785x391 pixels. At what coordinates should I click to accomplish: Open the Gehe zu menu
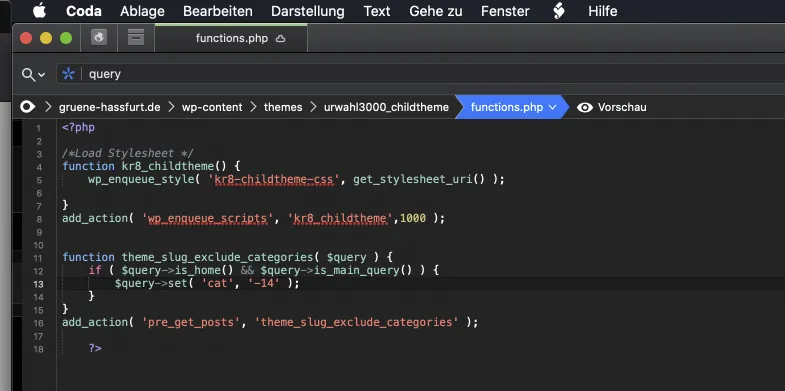coord(436,11)
